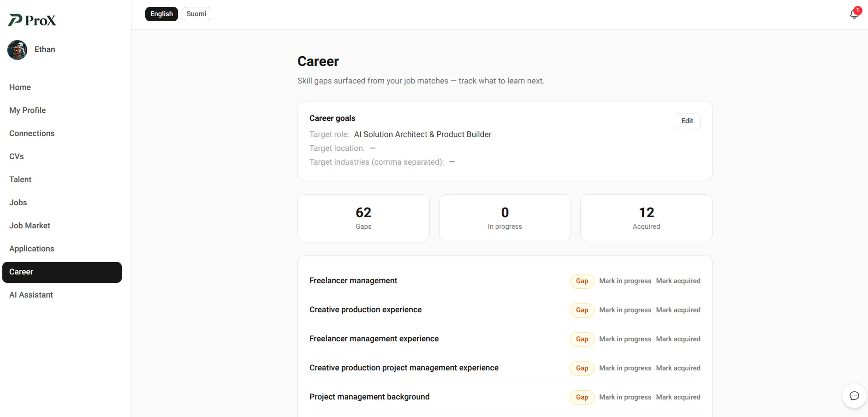Go to the Talent page
Image resolution: width=868 pixels, height=417 pixels.
(62, 179)
